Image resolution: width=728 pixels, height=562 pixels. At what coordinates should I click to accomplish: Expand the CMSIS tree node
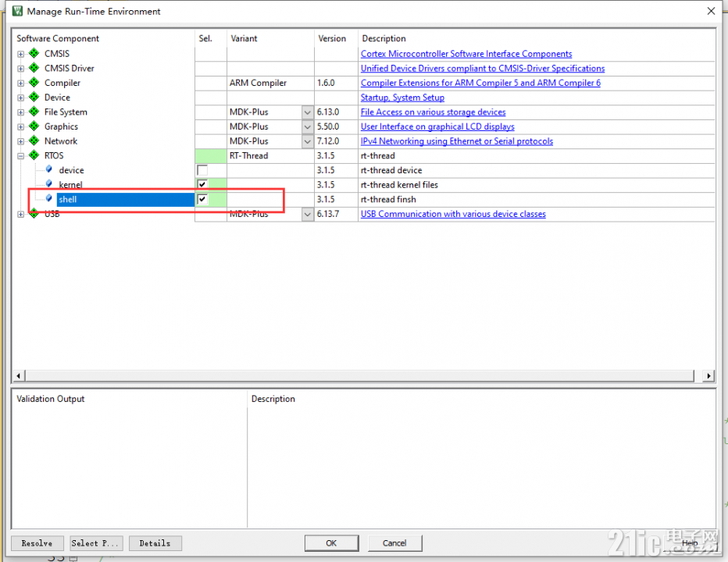(x=20, y=55)
